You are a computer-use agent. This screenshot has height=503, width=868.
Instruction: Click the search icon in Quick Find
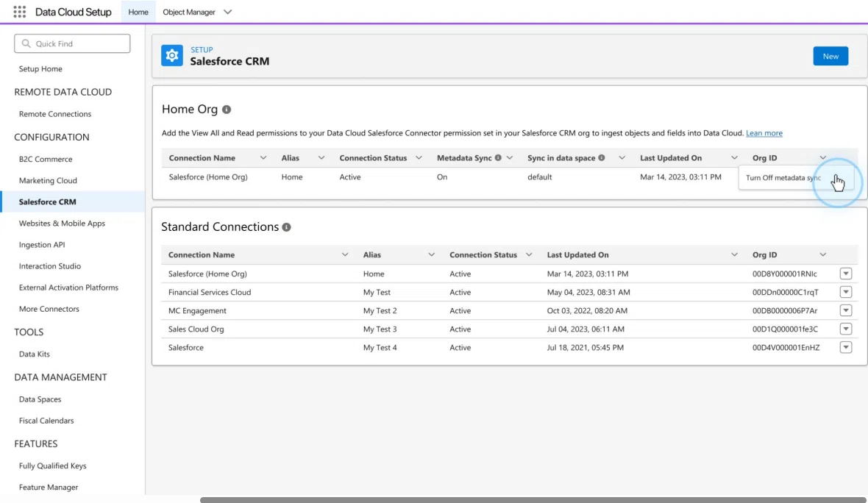coord(26,43)
